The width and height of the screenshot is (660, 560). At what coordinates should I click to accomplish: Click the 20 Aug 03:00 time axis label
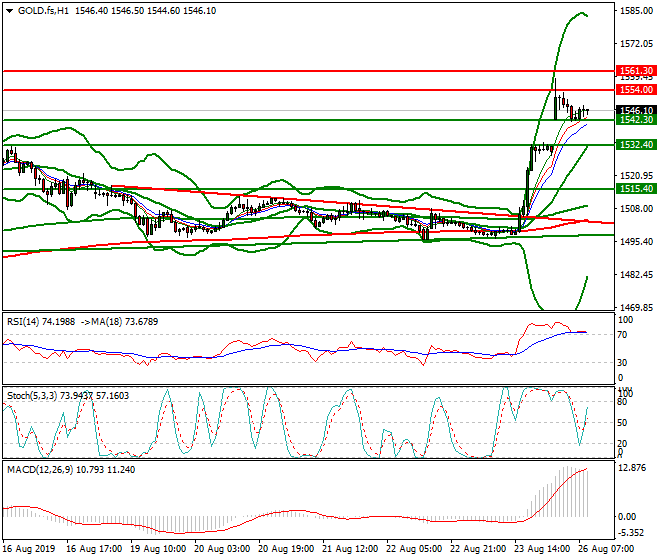pyautogui.click(x=222, y=549)
